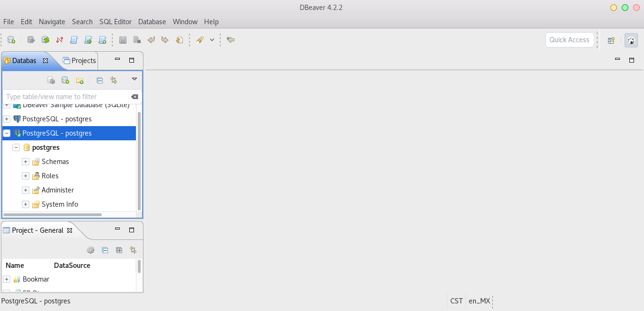Create a new database connection from the toolbar
Image resolution: width=644 pixels, height=311 pixels.
11,40
